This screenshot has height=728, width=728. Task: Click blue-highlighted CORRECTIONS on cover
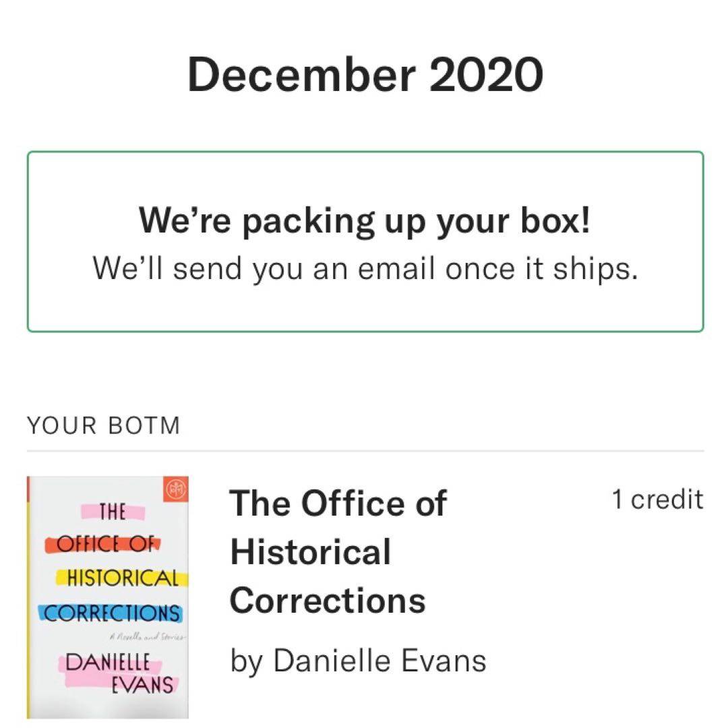tap(111, 613)
